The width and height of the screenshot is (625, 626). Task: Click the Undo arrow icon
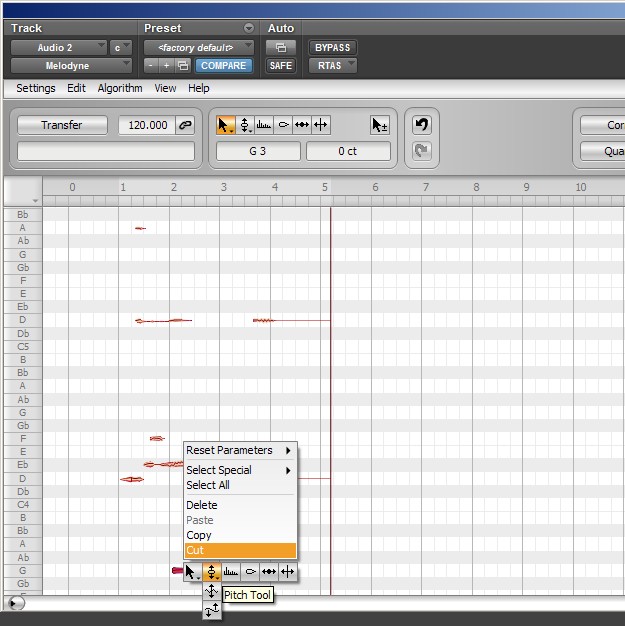[x=422, y=125]
